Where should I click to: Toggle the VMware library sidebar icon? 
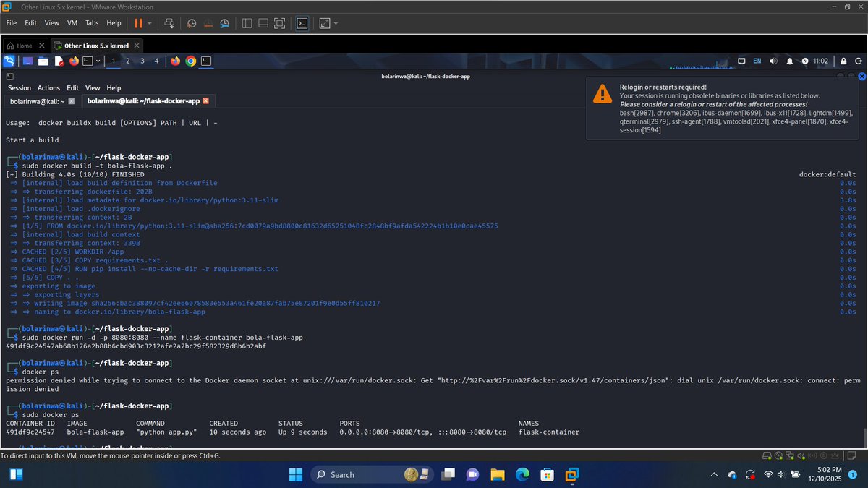click(x=247, y=23)
